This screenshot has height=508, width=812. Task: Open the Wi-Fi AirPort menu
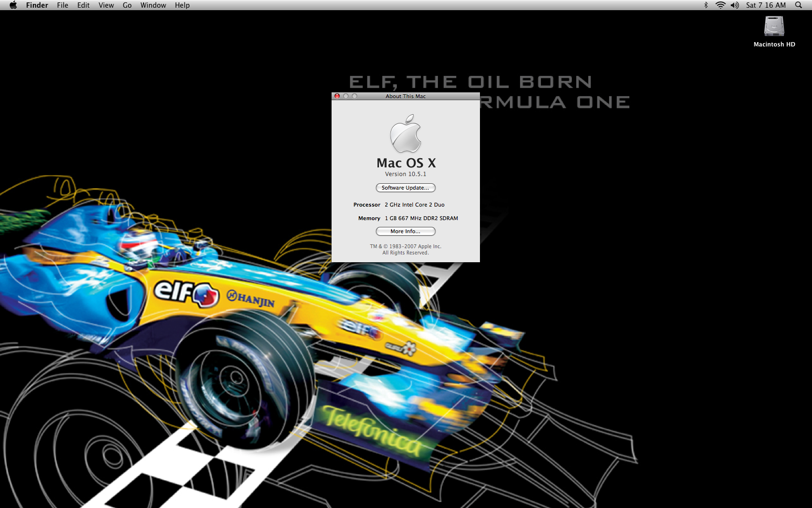(x=720, y=5)
